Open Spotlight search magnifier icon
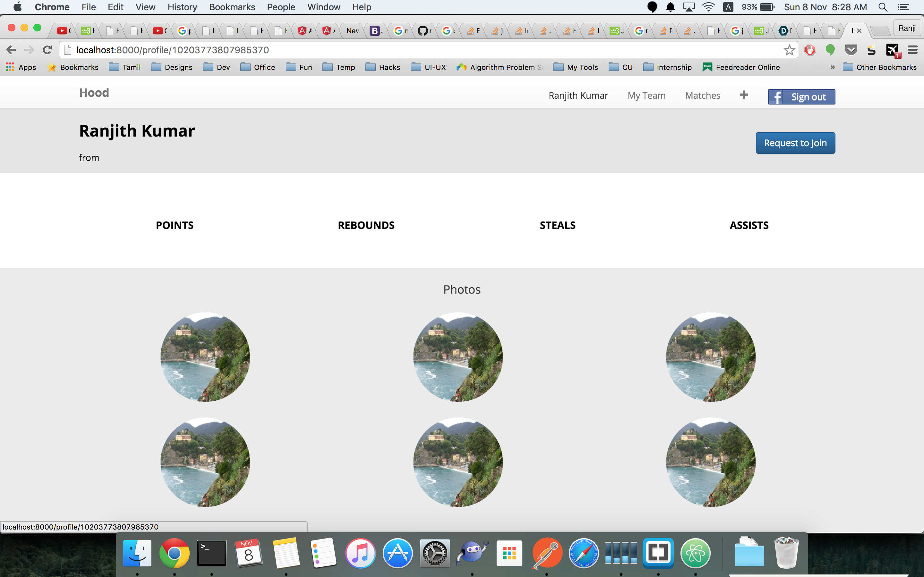This screenshot has height=577, width=924. pos(882,7)
